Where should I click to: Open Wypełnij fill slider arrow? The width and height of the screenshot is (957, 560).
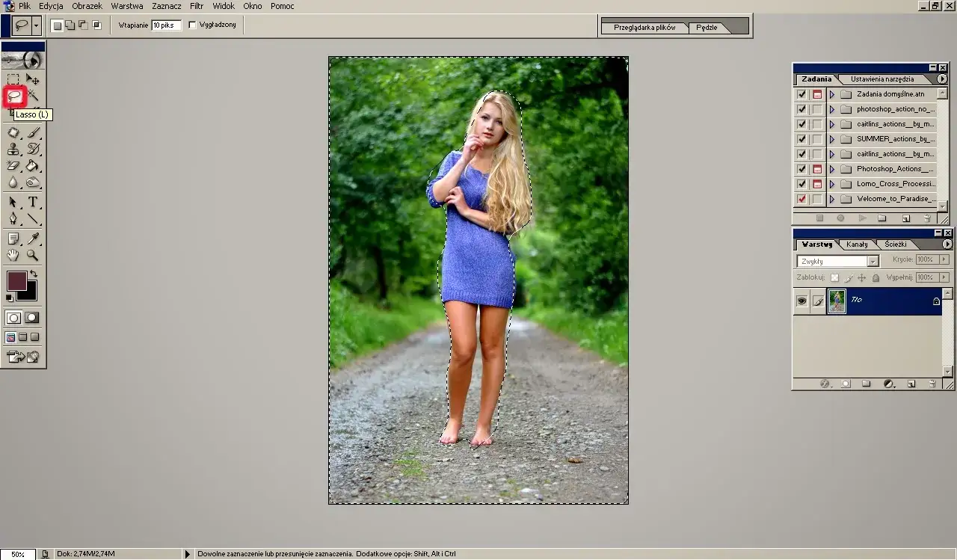click(944, 277)
